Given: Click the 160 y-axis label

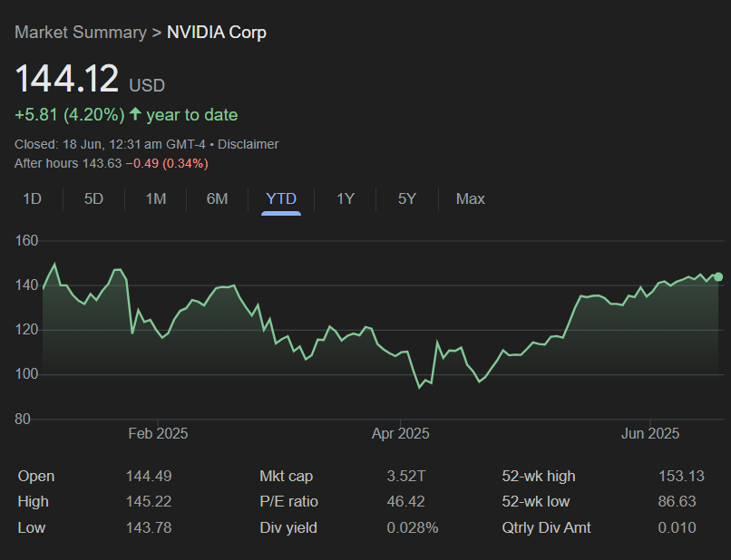Looking at the screenshot, I should pos(26,241).
